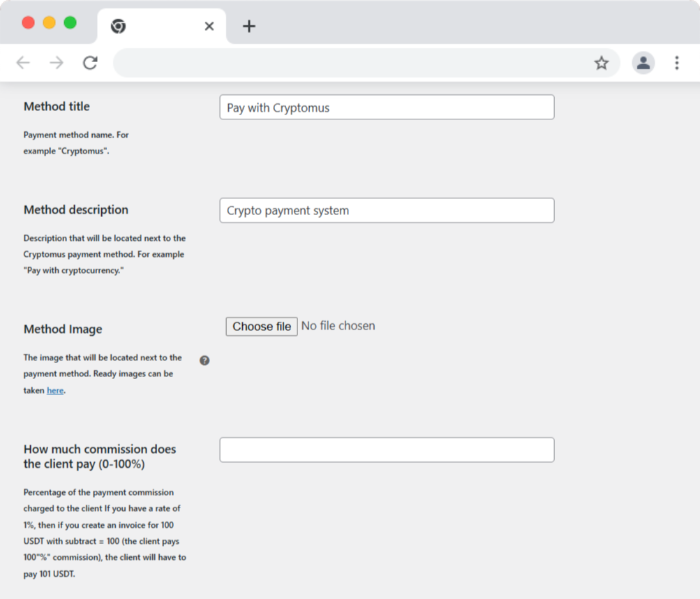
Task: Click the Method title text field
Action: (387, 108)
